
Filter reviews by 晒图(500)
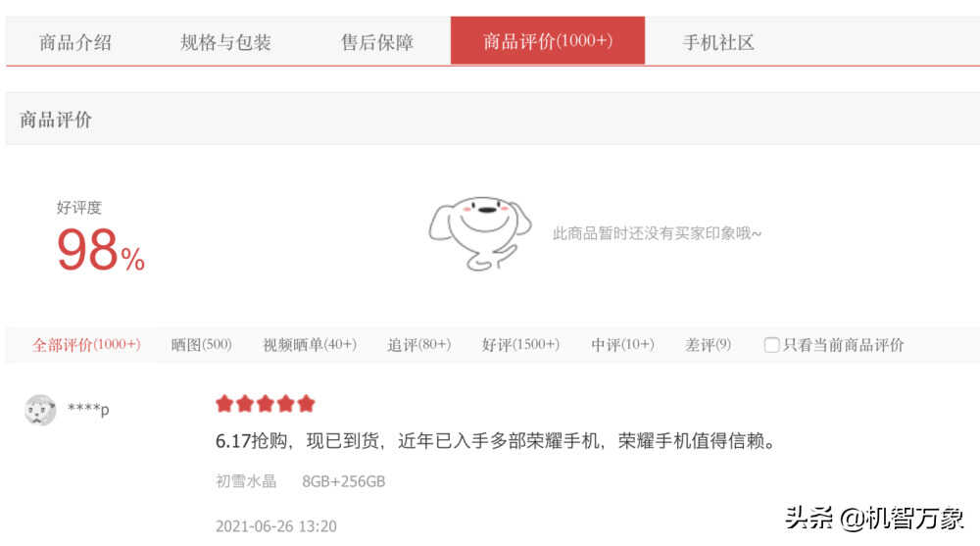point(201,345)
